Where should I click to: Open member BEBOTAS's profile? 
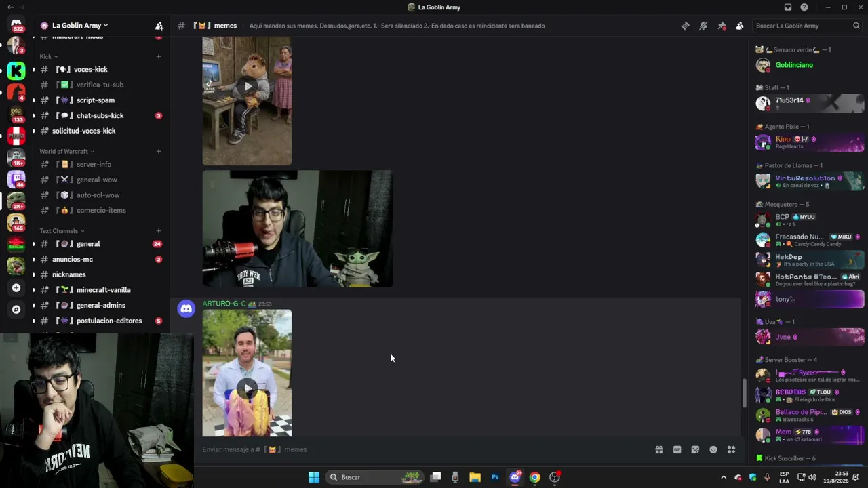coord(810,395)
